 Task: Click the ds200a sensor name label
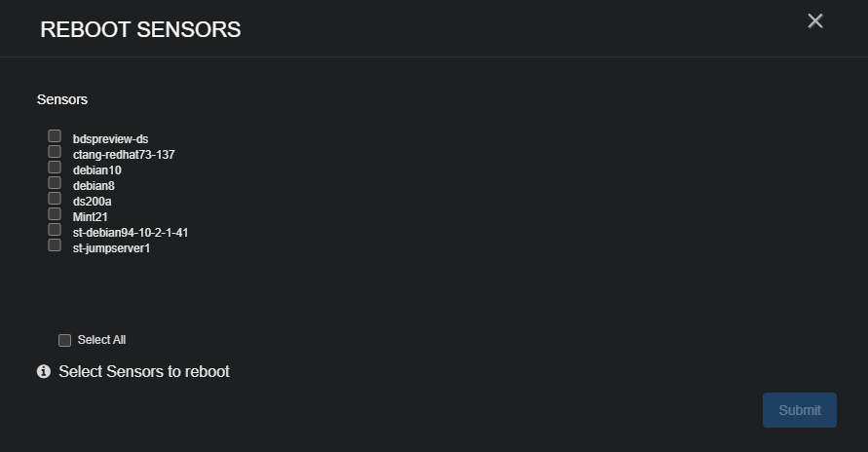93,202
